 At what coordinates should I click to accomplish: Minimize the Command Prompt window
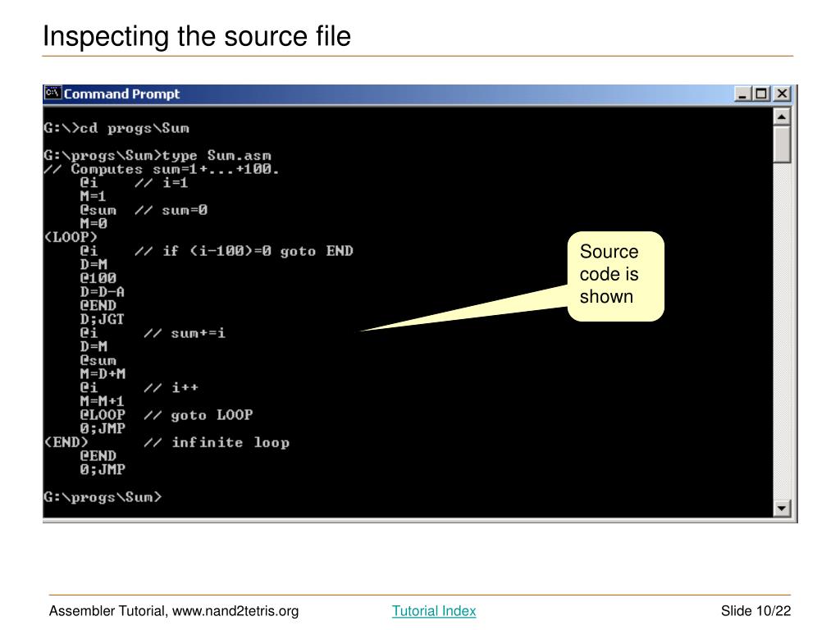[x=742, y=94]
